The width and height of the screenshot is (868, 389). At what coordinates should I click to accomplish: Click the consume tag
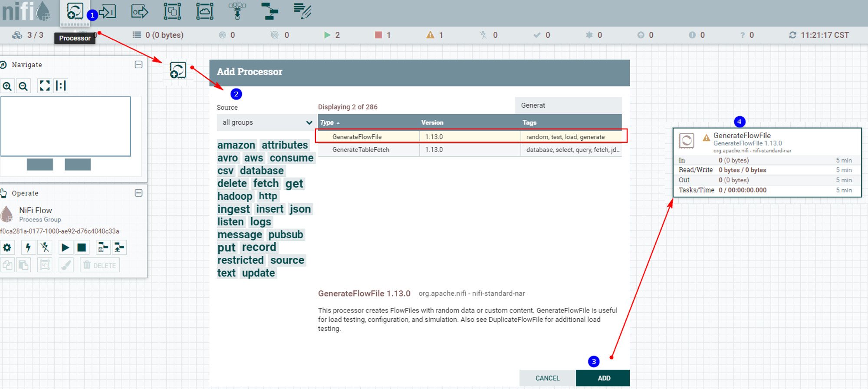tap(292, 158)
